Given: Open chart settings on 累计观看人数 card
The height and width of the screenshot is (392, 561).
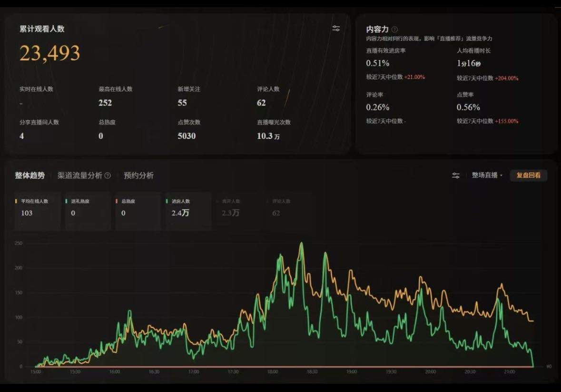Looking at the screenshot, I should point(335,28).
